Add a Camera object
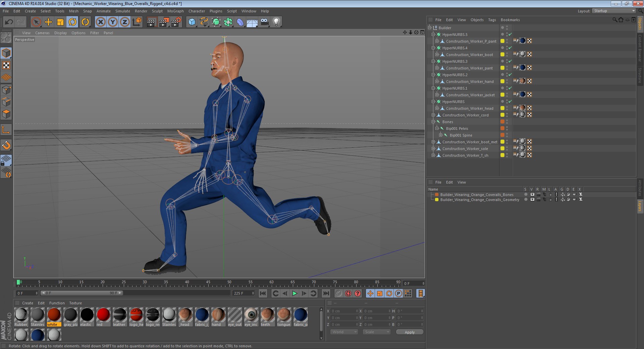Image resolution: width=644 pixels, height=349 pixels. click(264, 22)
